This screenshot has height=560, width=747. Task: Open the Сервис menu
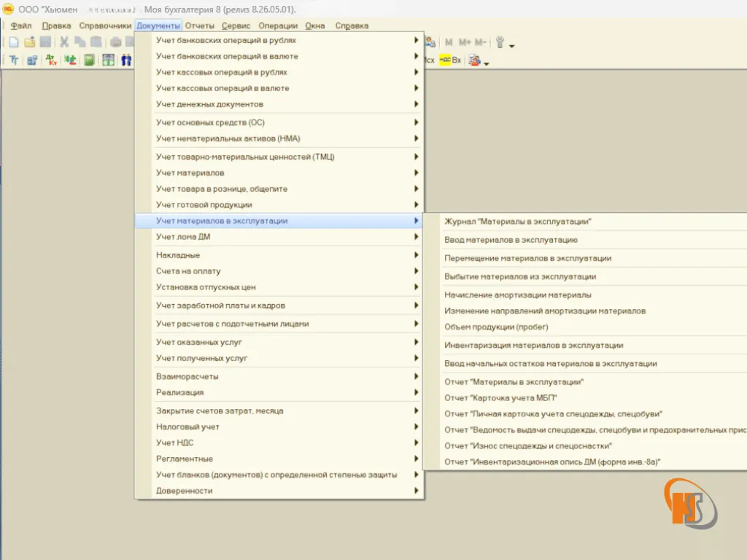point(236,26)
